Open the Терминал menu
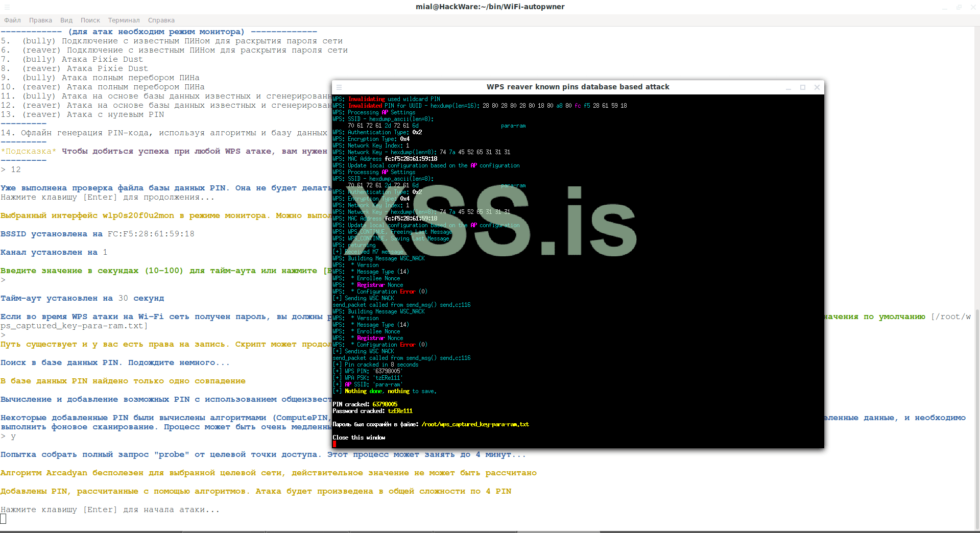The image size is (980, 533). (124, 20)
